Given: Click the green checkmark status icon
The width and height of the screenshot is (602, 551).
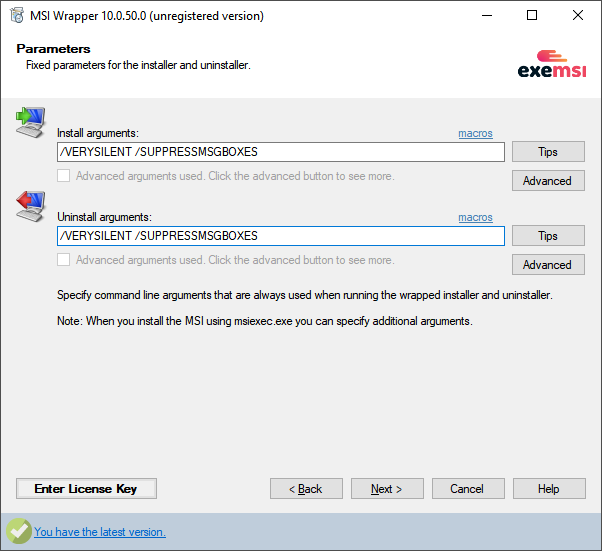Looking at the screenshot, I should click(18, 531).
